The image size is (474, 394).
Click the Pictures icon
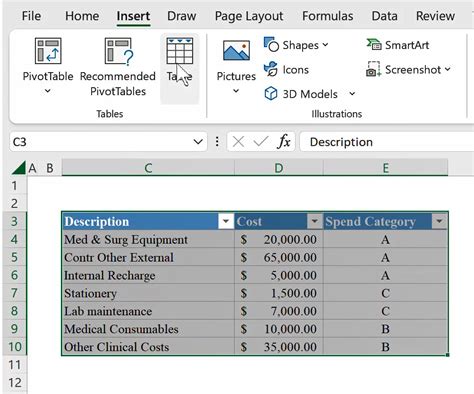point(236,51)
